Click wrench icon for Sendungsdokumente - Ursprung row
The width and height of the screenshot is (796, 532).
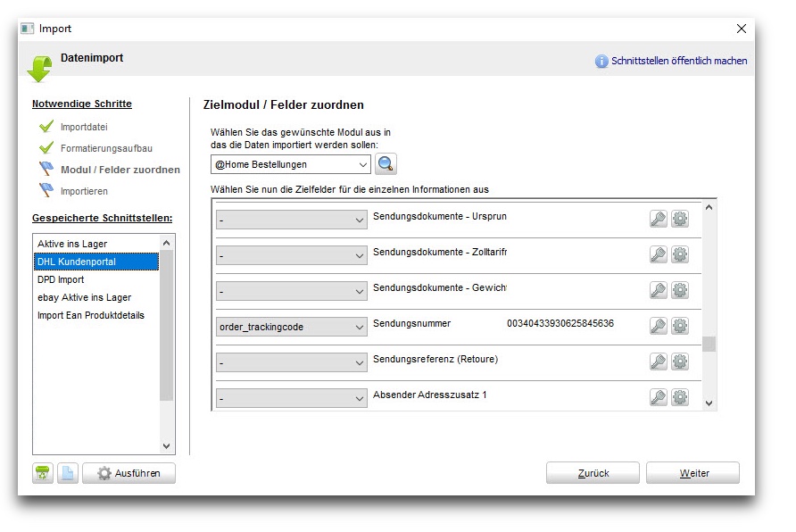659,219
